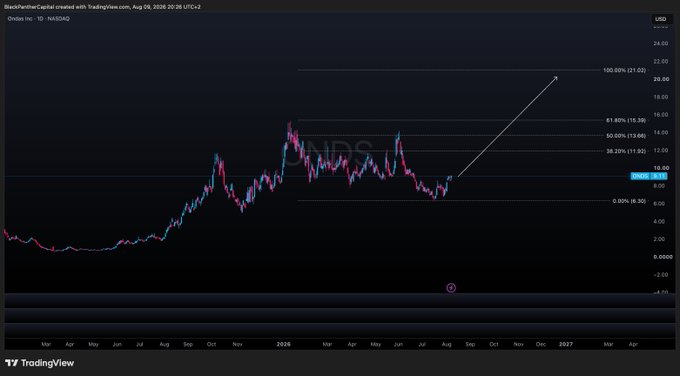Click the 18.00 price axis label
Image resolution: width=680 pixels, height=376 pixels.
pos(661,97)
